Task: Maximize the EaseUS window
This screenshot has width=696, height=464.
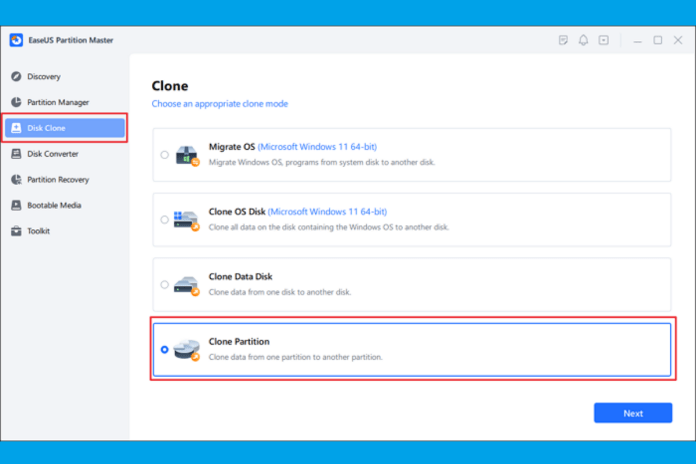Action: (x=658, y=40)
